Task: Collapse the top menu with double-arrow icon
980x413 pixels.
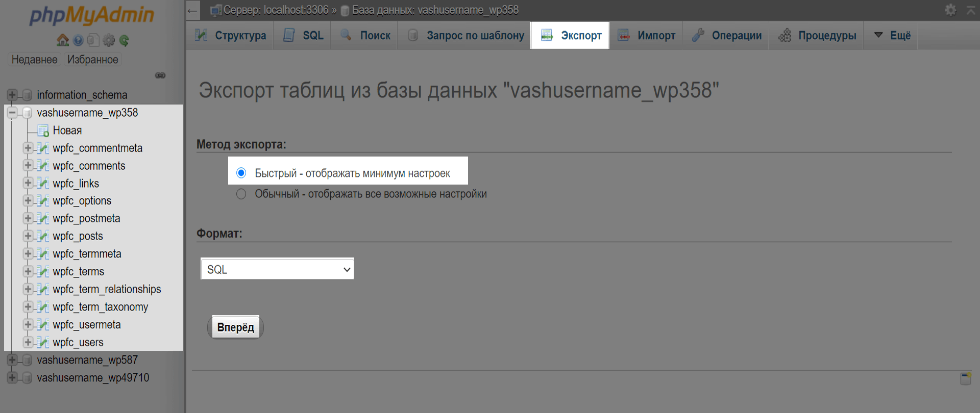Action: pos(971,10)
